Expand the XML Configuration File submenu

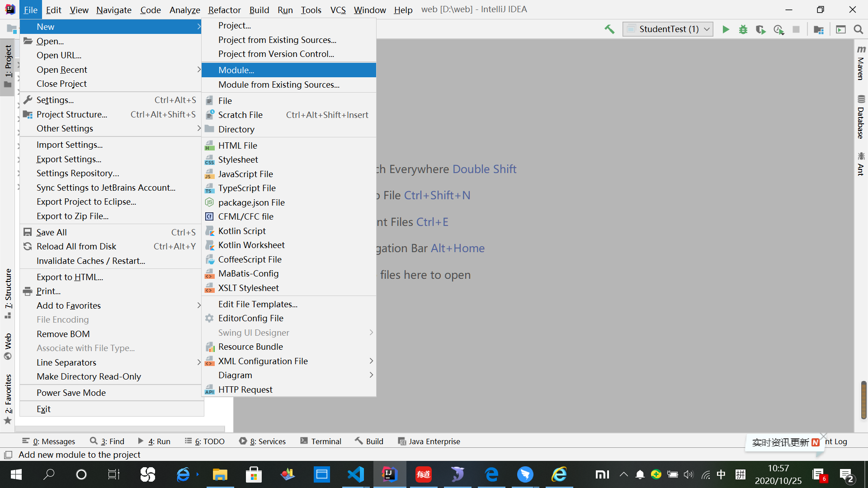[263, 361]
